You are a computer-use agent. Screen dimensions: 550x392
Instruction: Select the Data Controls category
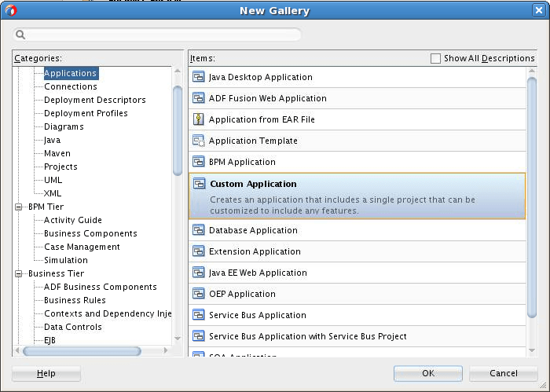pyautogui.click(x=73, y=327)
